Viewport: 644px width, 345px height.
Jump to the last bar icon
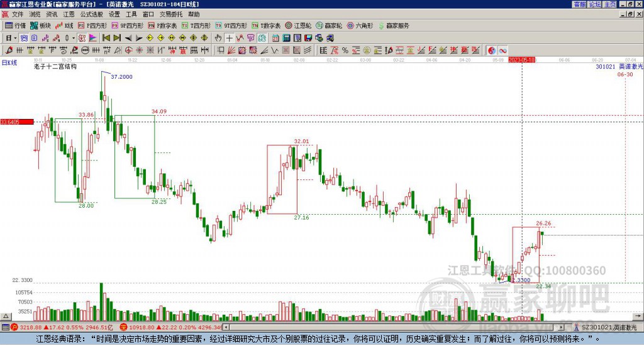(117, 38)
